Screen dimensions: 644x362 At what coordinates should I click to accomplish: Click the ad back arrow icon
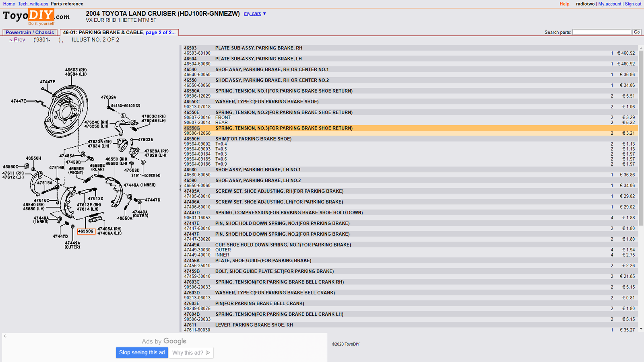5,336
